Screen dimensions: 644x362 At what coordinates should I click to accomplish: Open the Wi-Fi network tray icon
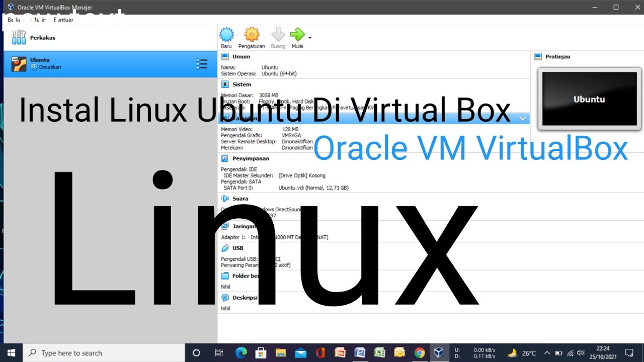[x=571, y=353]
